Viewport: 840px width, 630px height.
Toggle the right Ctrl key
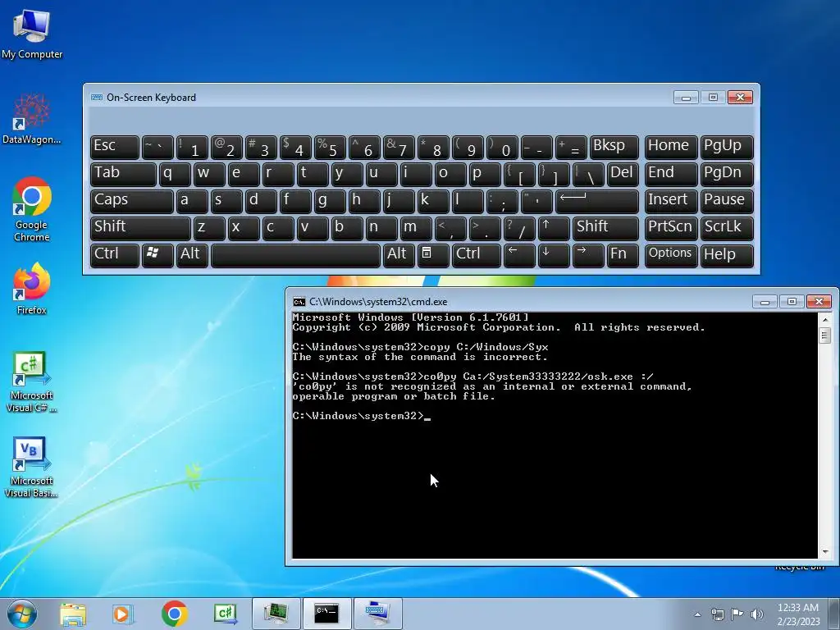[x=477, y=256]
